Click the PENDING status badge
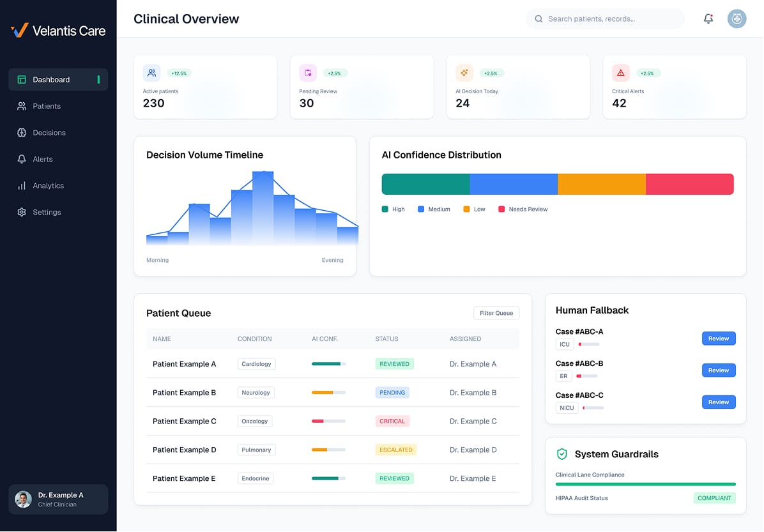The image size is (764, 532). [392, 393]
